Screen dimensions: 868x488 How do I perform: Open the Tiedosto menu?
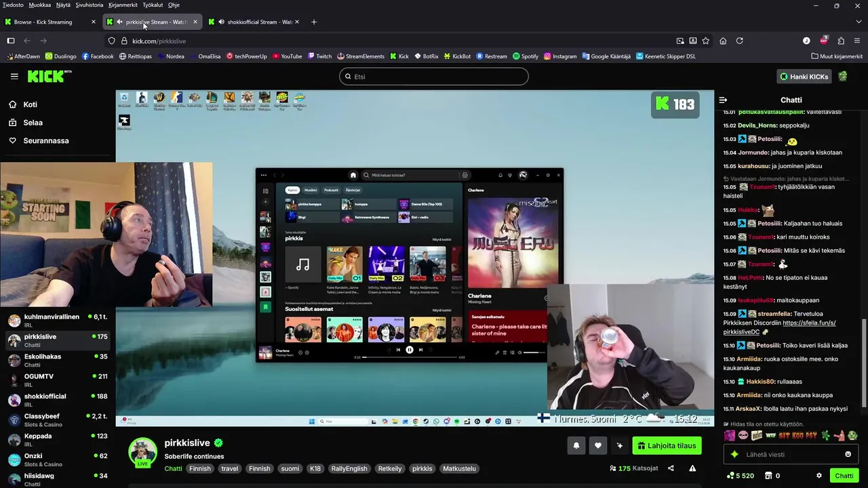[13, 5]
